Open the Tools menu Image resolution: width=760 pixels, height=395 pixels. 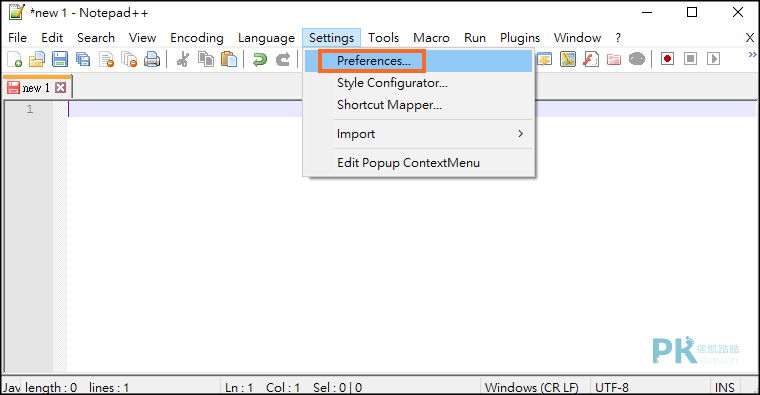383,38
